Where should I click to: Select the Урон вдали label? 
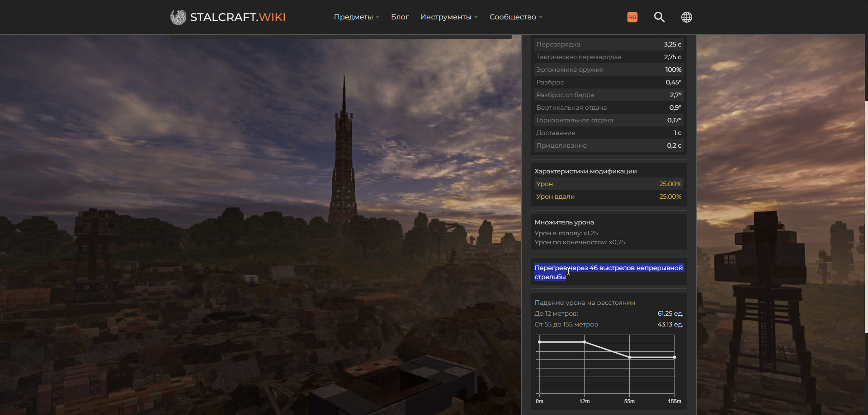[555, 196]
